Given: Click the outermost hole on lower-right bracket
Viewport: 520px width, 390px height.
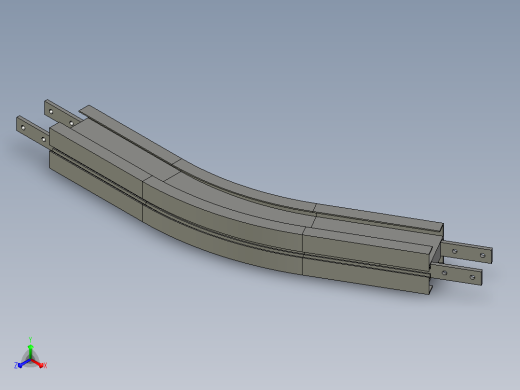Looking at the screenshot, I should click(x=472, y=277).
